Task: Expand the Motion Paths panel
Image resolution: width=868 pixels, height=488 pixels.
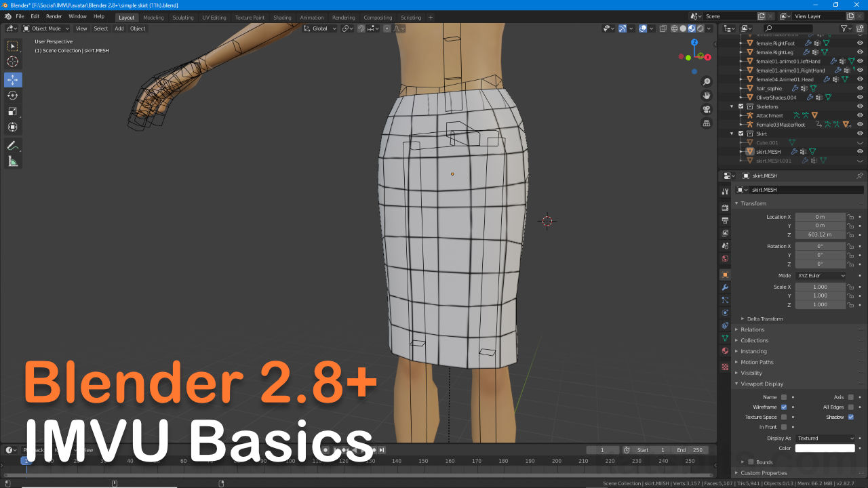Action: click(757, 362)
